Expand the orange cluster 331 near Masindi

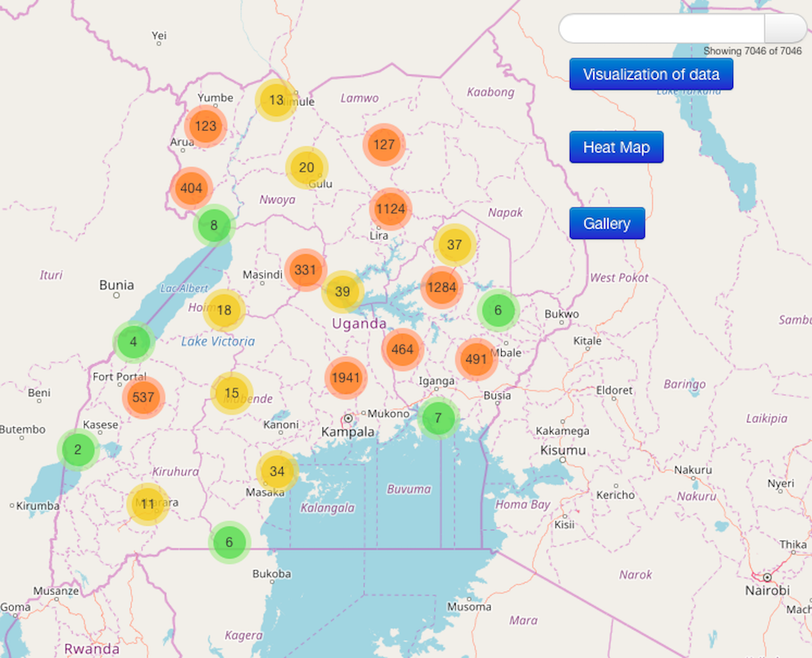[x=305, y=270]
